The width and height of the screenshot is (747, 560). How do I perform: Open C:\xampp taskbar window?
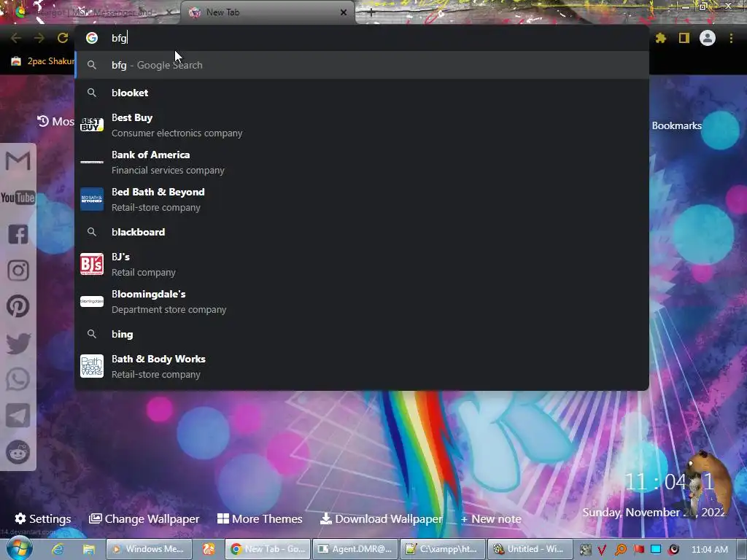tap(443, 549)
